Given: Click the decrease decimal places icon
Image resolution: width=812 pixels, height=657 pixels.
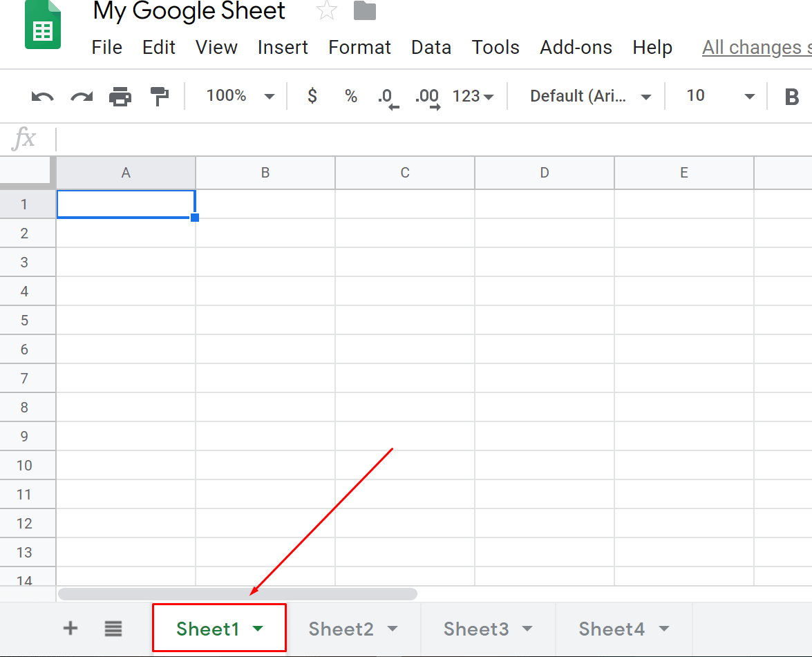Looking at the screenshot, I should click(x=388, y=96).
